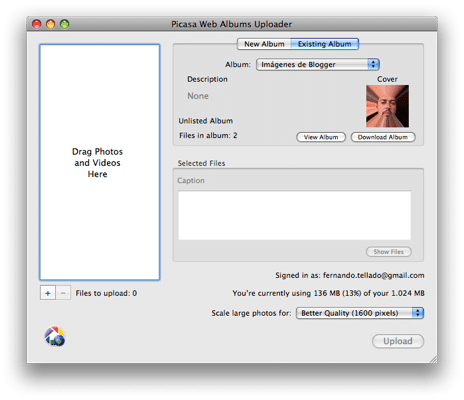Click the plus button to add files
The height and width of the screenshot is (400, 464).
[48, 293]
